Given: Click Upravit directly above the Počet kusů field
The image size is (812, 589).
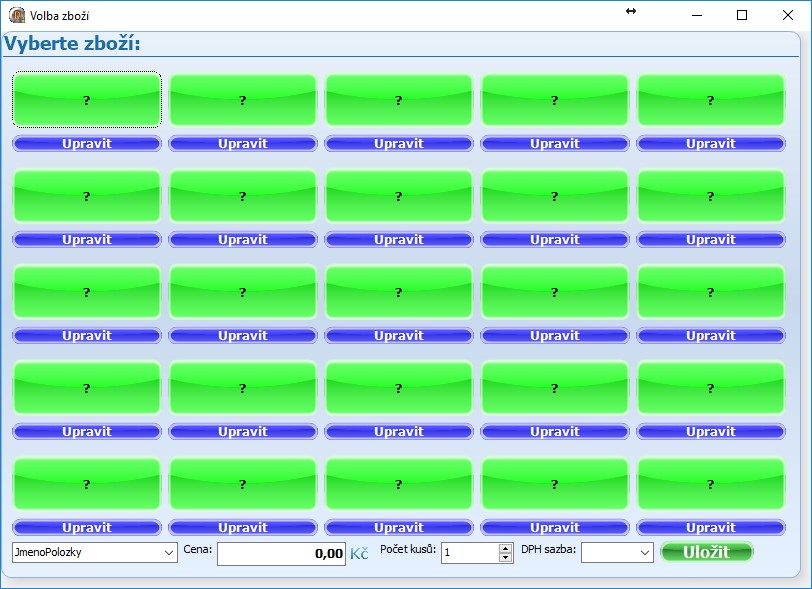Looking at the screenshot, I should [399, 527].
